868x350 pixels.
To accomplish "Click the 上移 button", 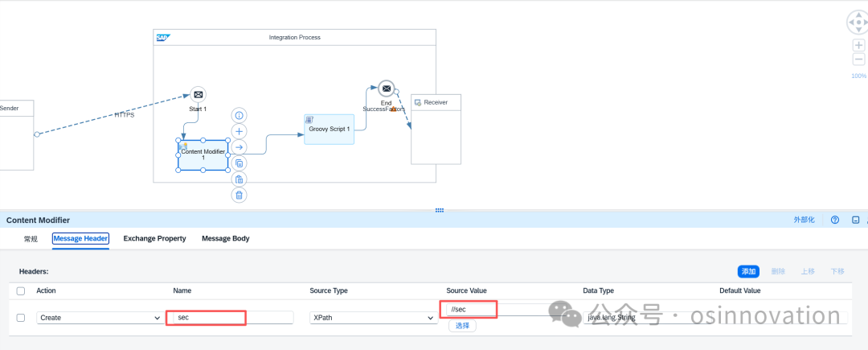I will pos(808,271).
